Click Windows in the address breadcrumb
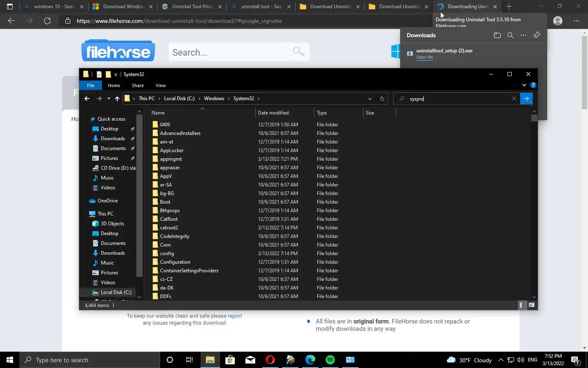Image resolution: width=588 pixels, height=368 pixels. click(214, 99)
